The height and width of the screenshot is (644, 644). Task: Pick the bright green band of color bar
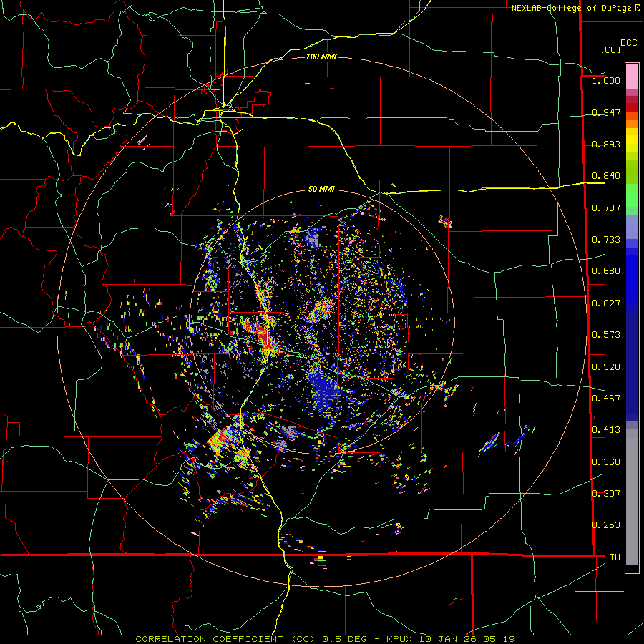tap(632, 195)
